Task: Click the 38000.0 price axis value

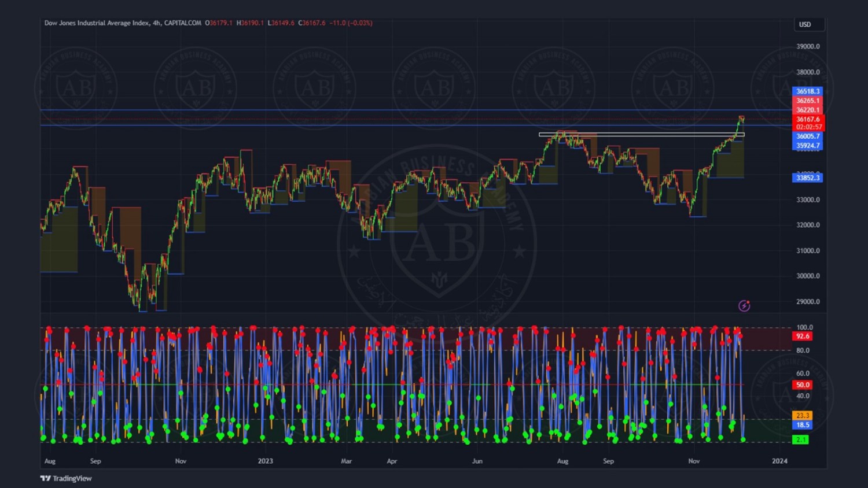Action: click(808, 72)
